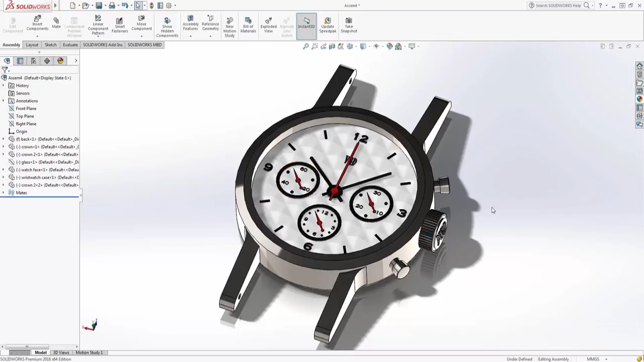This screenshot has height=362, width=644.
Task: Switch to 3D Views tab
Action: (x=61, y=352)
